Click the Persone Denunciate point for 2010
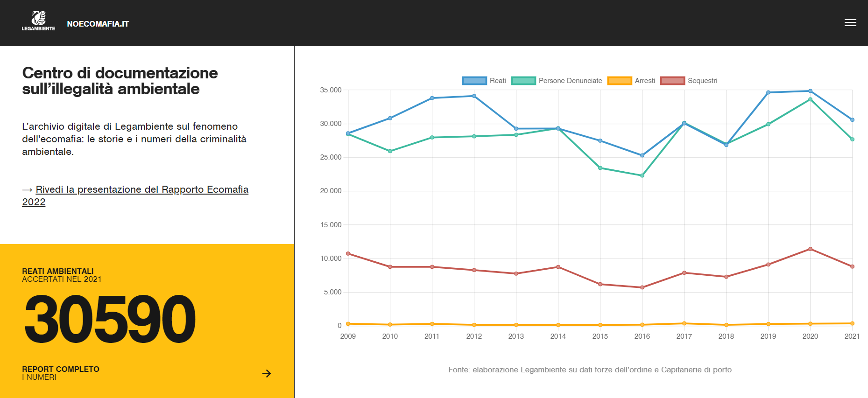Screen dimensions: 868x398 pyautogui.click(x=390, y=151)
